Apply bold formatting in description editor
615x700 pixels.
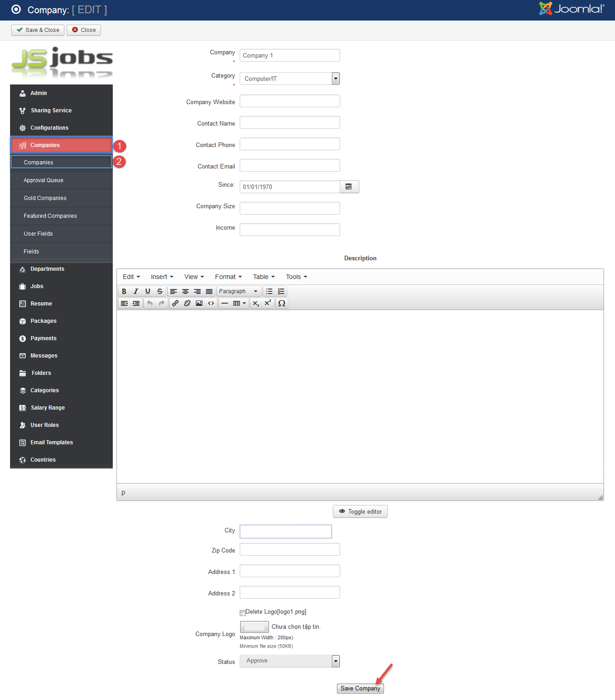(124, 291)
